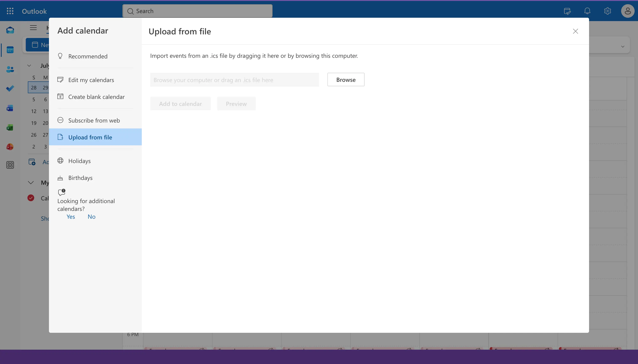
Task: Select Subscribe from web
Action: pyautogui.click(x=95, y=120)
